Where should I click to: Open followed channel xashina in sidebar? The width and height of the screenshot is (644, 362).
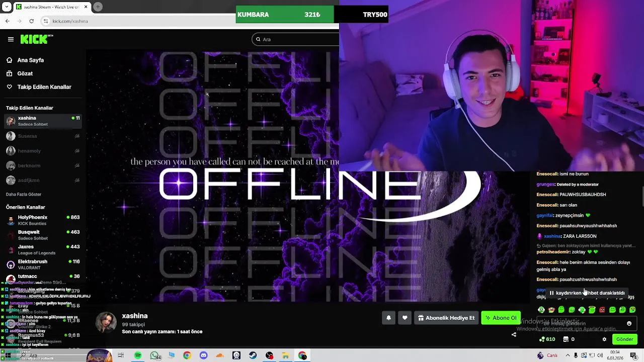pos(43,121)
